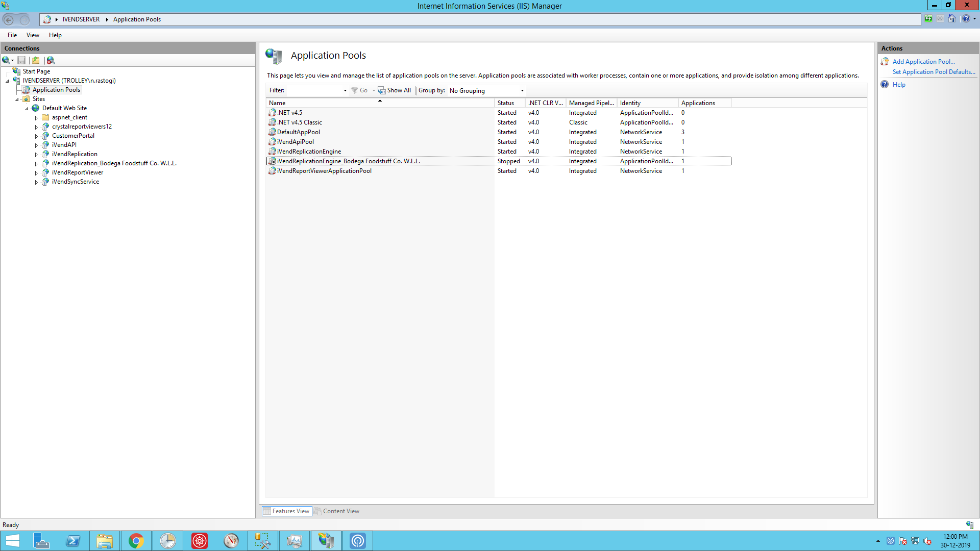The width and height of the screenshot is (980, 551).
Task: Expand the iVendAPI tree node
Action: point(36,145)
